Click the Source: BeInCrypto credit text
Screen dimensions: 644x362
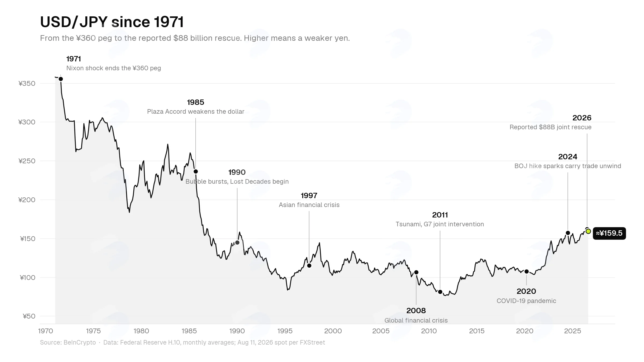68,342
